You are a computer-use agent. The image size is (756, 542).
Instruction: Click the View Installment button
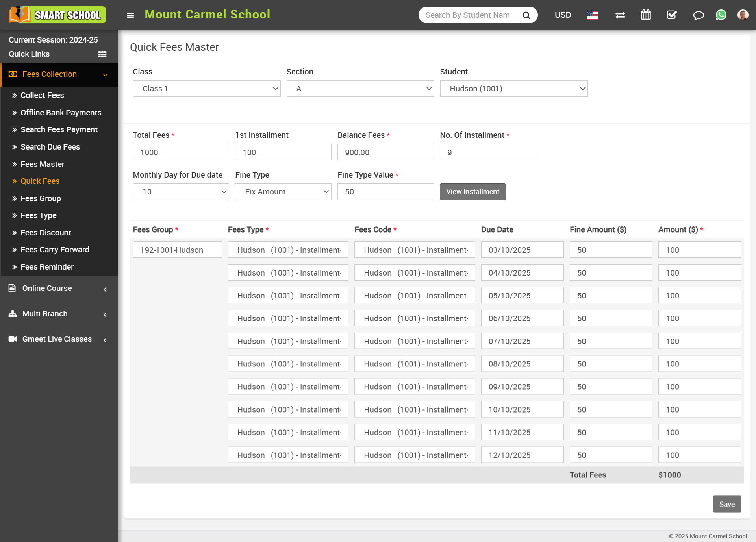pyautogui.click(x=472, y=192)
